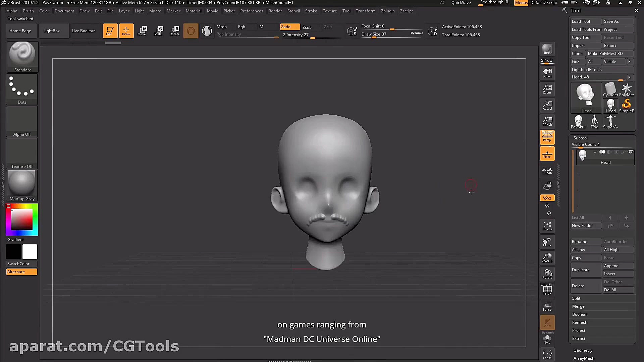Select the Move transform tool in top shelf
The width and height of the screenshot is (644, 362).
(x=142, y=31)
